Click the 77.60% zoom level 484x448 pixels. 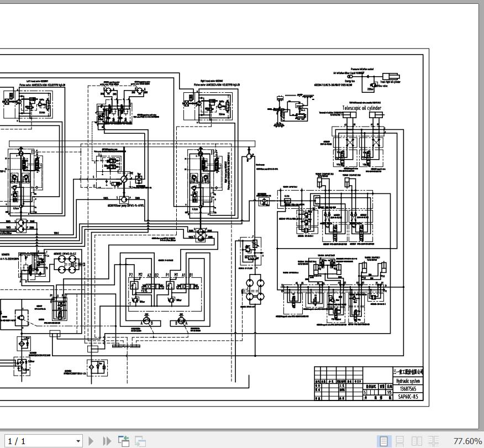point(467,441)
